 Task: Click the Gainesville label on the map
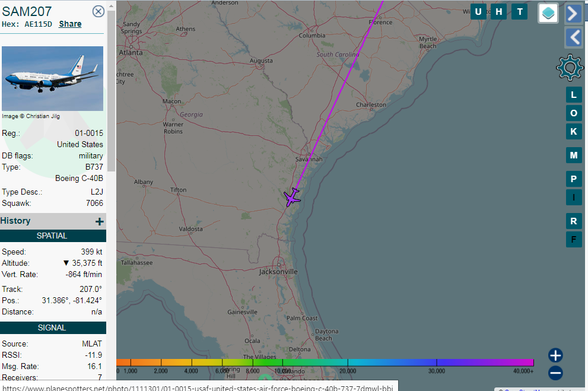(242, 312)
